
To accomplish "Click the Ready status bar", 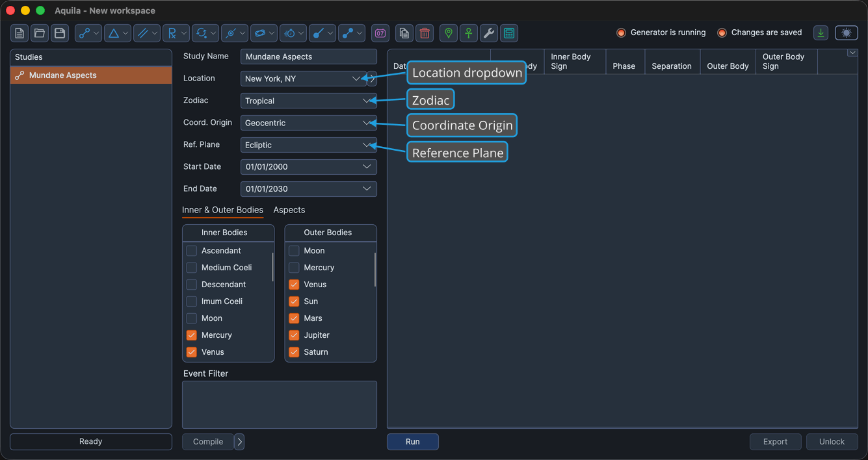I will pos(91,442).
